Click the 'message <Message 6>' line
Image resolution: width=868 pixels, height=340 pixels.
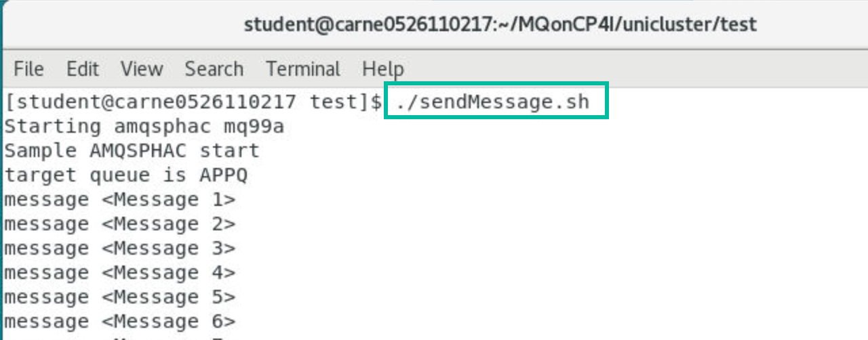tap(120, 322)
